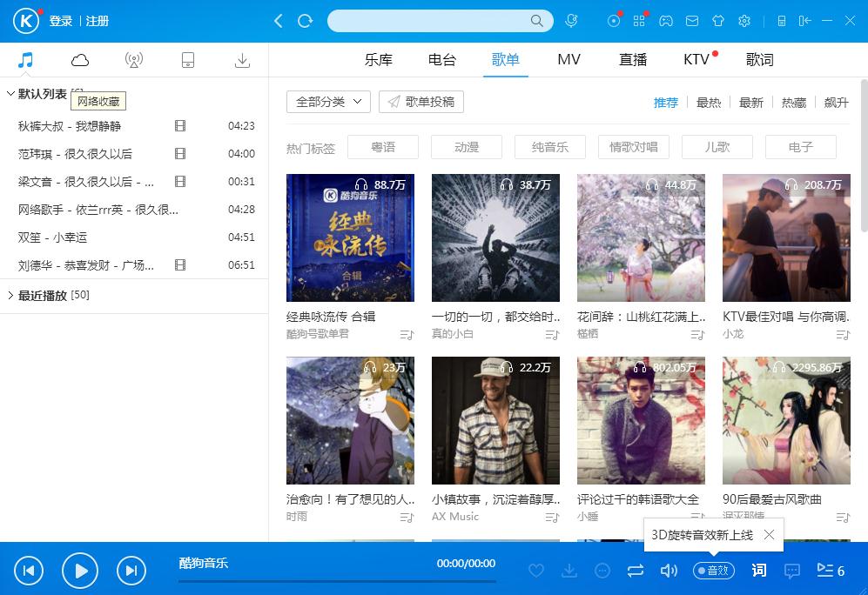Screen dimensions: 868x595
Task: Collapse the 默认列表 playlist
Action: [10, 94]
